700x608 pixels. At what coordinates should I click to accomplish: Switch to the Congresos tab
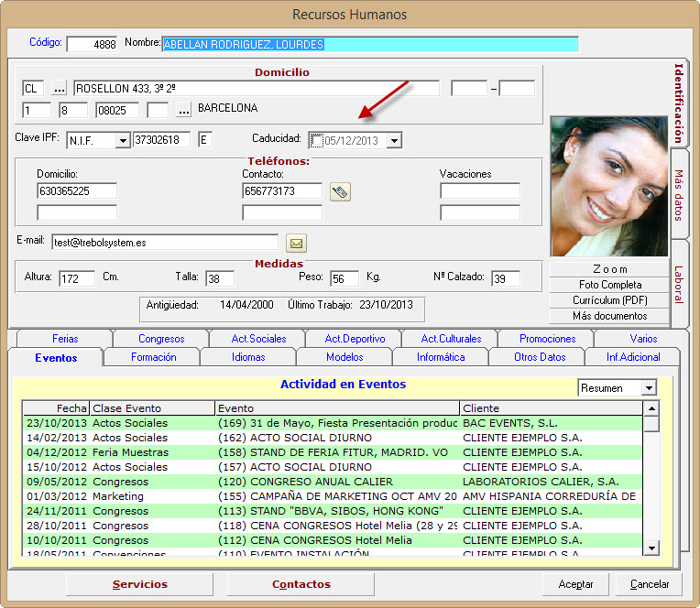(x=161, y=339)
